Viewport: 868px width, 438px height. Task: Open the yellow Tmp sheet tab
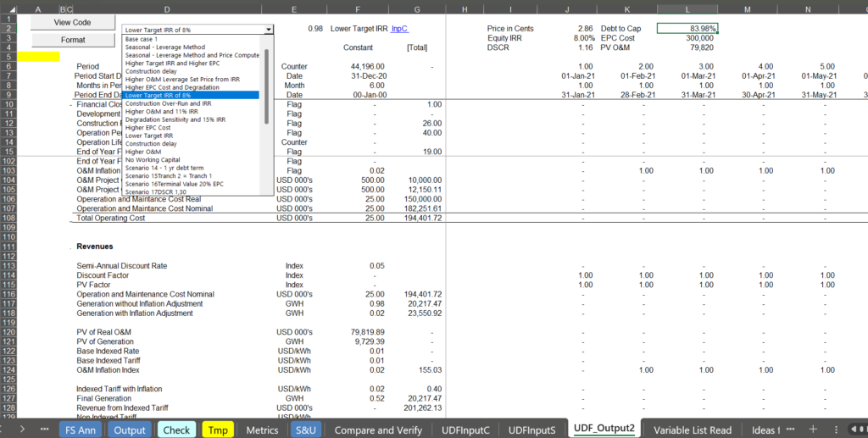218,430
